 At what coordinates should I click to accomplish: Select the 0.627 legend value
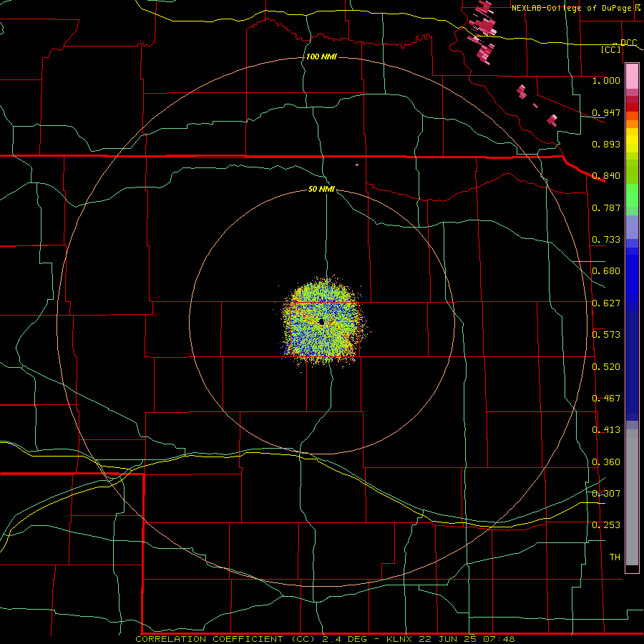click(x=606, y=303)
